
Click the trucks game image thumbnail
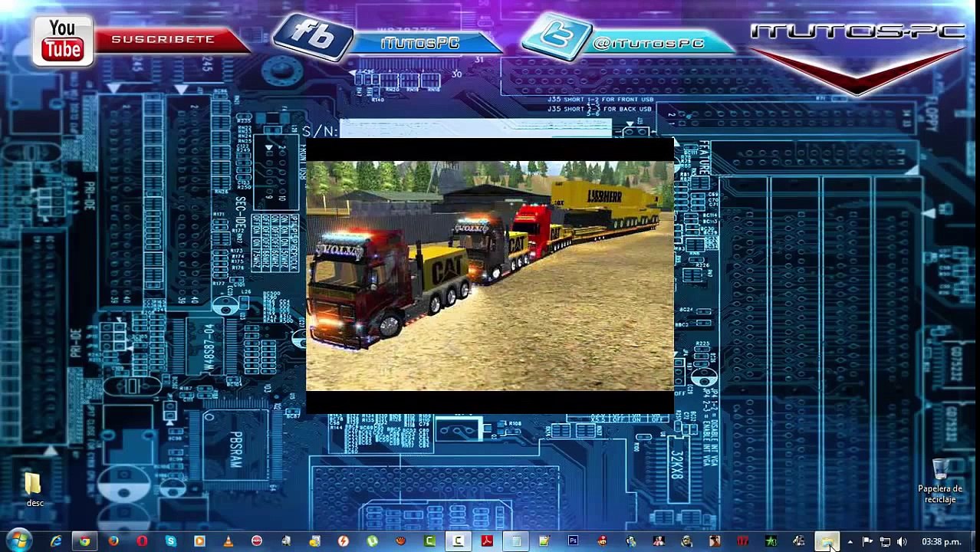tap(490, 276)
